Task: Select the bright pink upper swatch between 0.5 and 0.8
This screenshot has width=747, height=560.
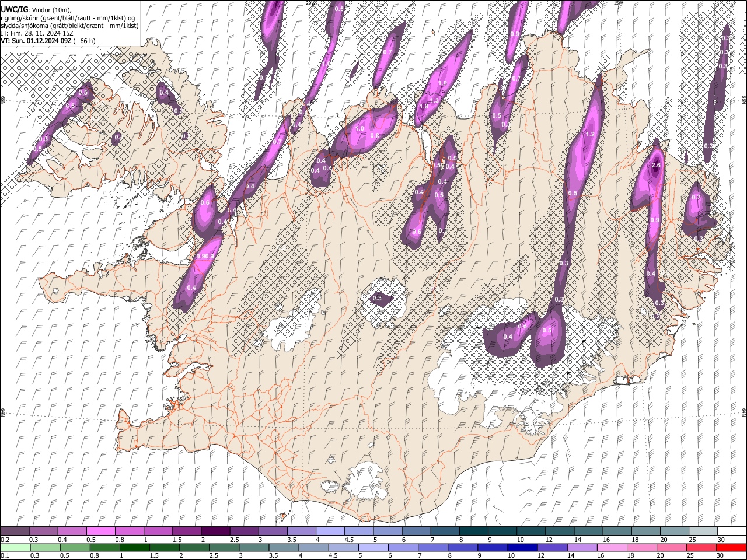Action: [x=100, y=531]
